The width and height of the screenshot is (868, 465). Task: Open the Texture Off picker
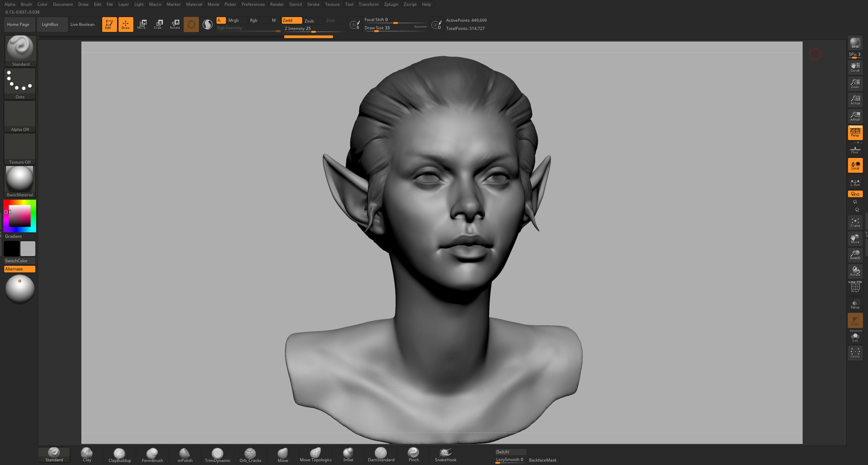pyautogui.click(x=20, y=149)
